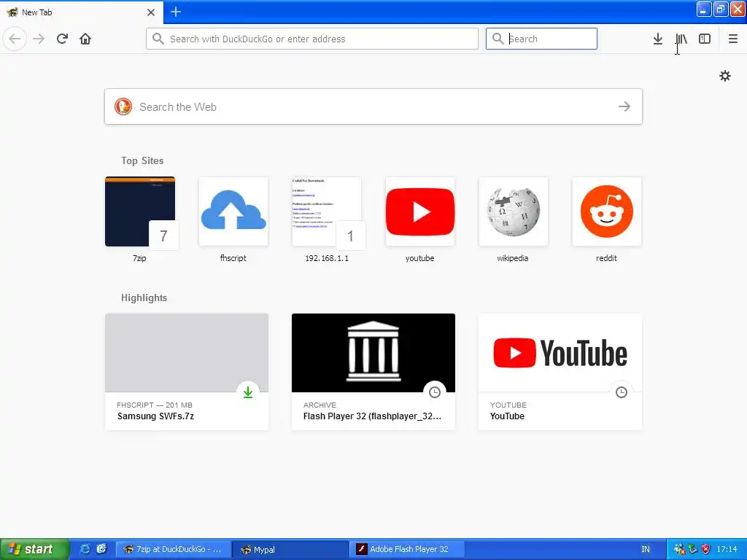Open the youtube top site tile
747x560 pixels.
[x=419, y=212]
